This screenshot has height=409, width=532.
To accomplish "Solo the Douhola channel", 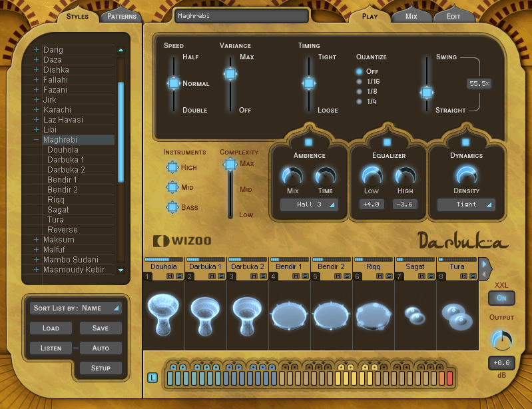I will point(179,276).
